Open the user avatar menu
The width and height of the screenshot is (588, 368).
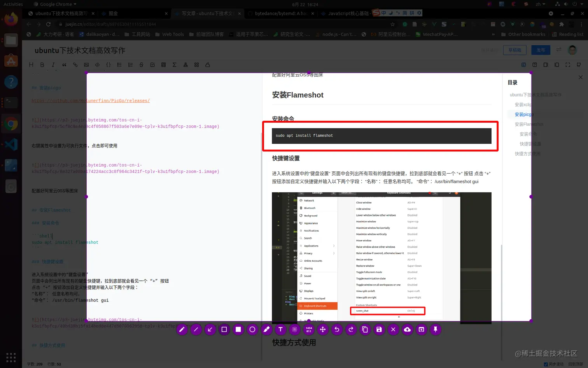click(572, 50)
